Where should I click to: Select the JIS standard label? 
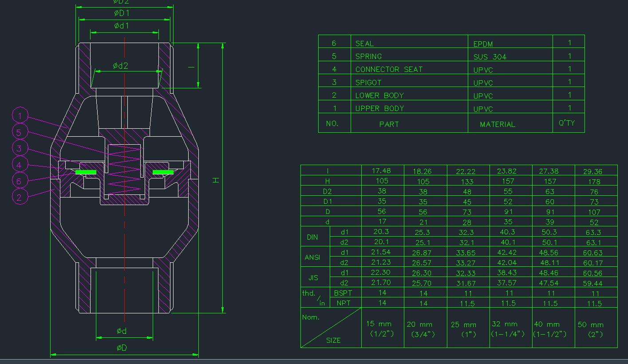coord(312,278)
